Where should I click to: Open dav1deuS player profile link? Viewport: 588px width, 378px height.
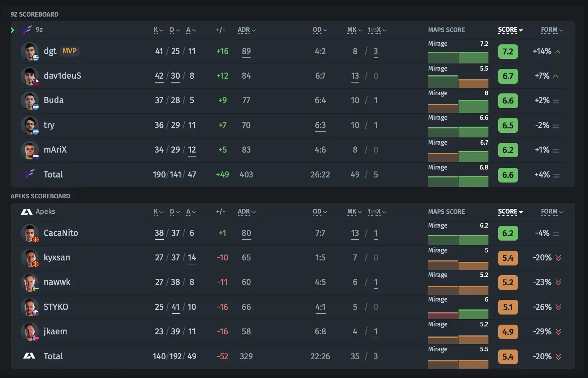62,76
